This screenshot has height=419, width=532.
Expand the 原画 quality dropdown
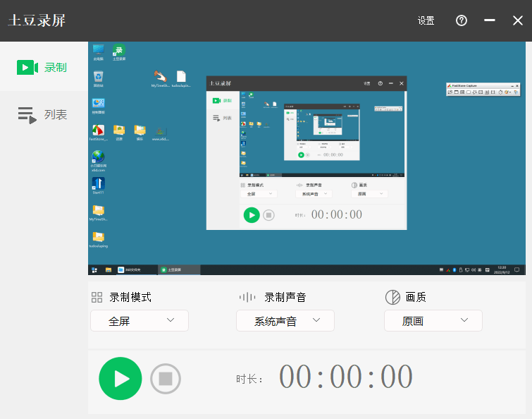(x=433, y=321)
